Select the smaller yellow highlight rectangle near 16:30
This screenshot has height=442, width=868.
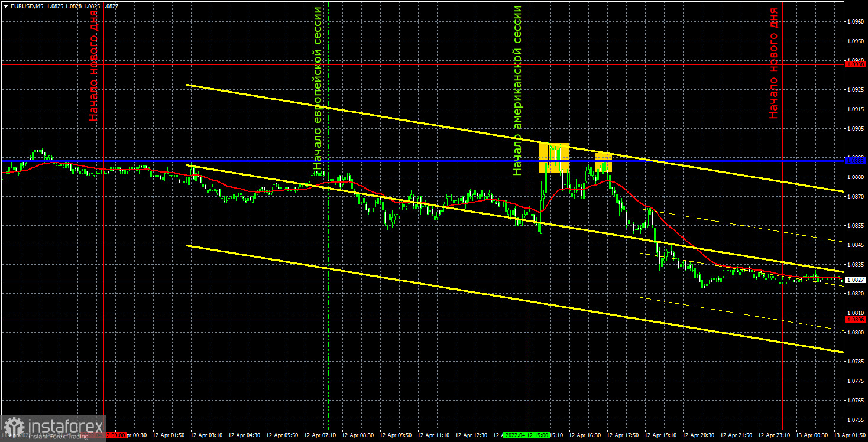click(604, 162)
